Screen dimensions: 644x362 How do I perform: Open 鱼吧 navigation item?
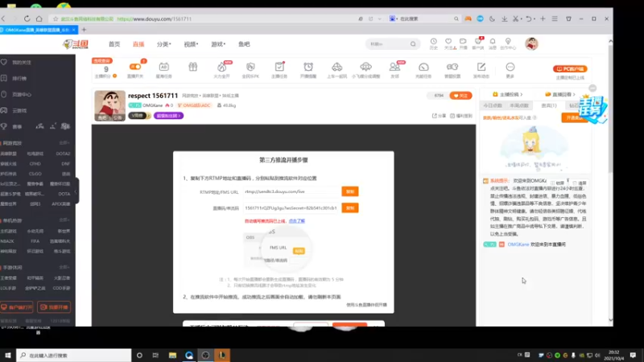pos(244,44)
